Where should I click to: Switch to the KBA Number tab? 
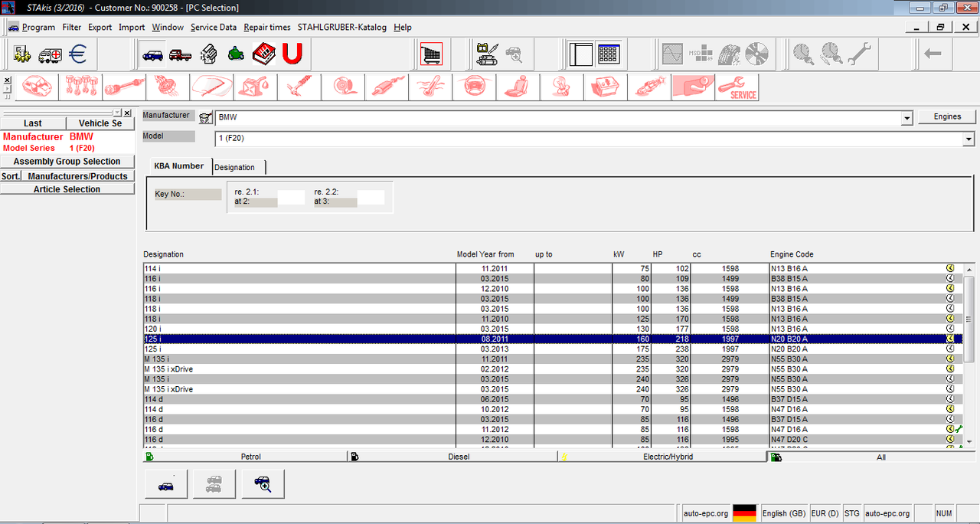[x=179, y=166]
